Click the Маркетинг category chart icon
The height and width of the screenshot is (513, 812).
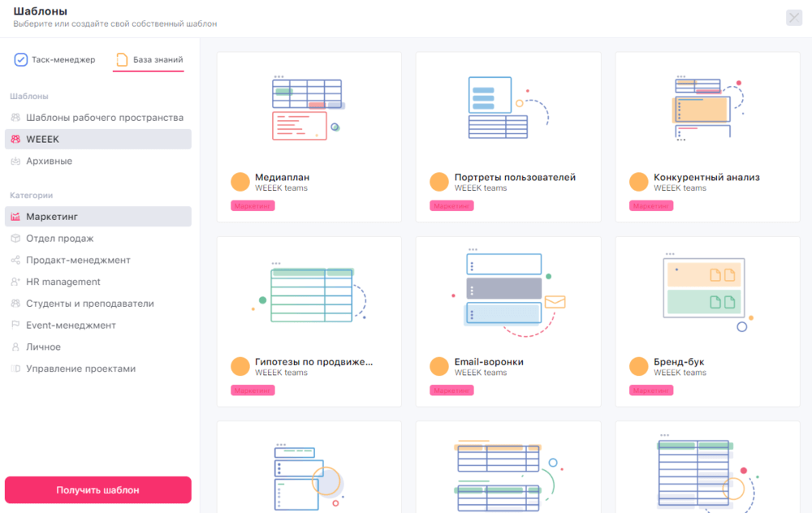[x=15, y=217]
